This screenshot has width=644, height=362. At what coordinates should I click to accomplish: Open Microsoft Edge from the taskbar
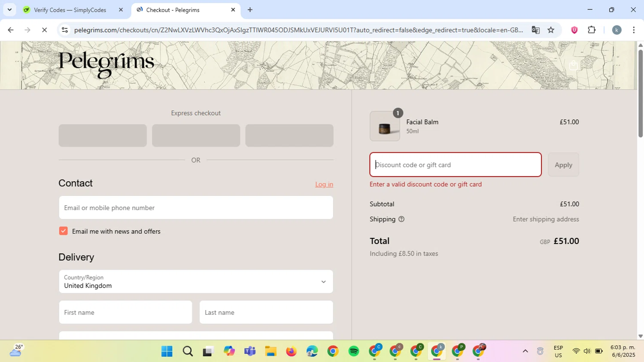coord(312,351)
